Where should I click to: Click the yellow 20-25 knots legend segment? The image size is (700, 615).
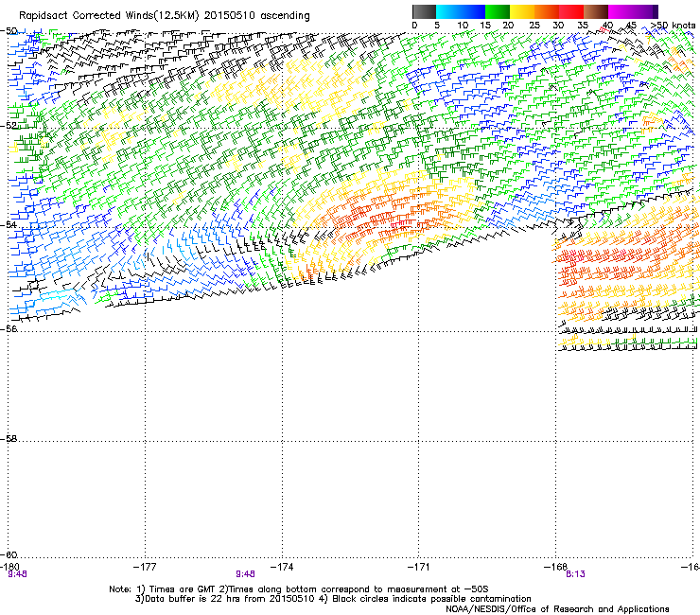522,11
